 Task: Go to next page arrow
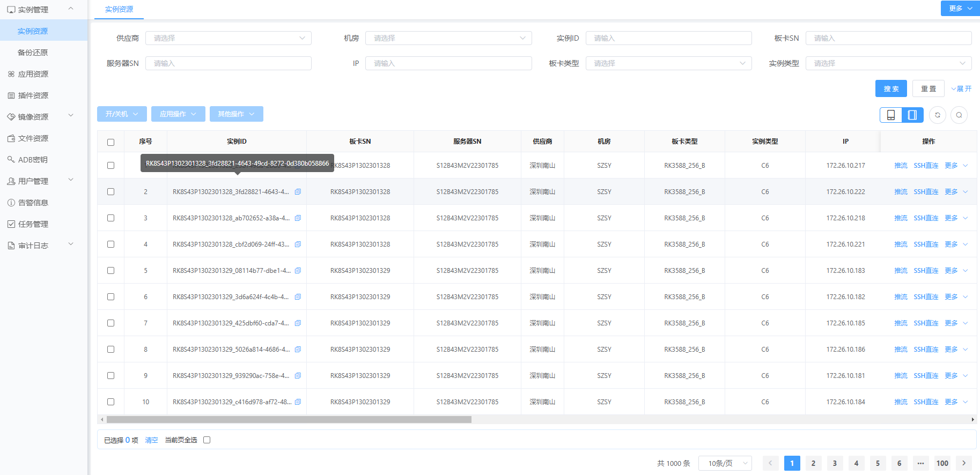click(964, 463)
